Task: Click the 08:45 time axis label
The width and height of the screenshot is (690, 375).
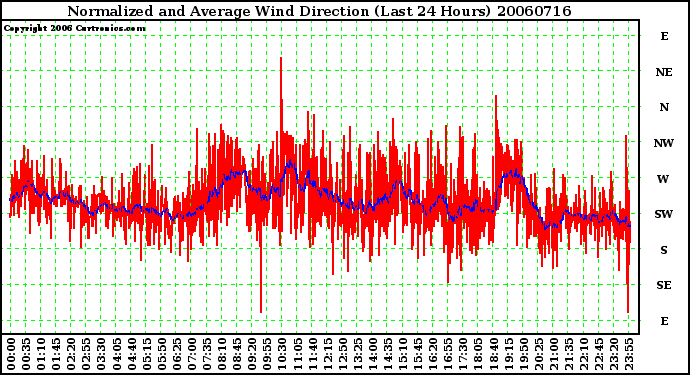Action: pyautogui.click(x=237, y=354)
